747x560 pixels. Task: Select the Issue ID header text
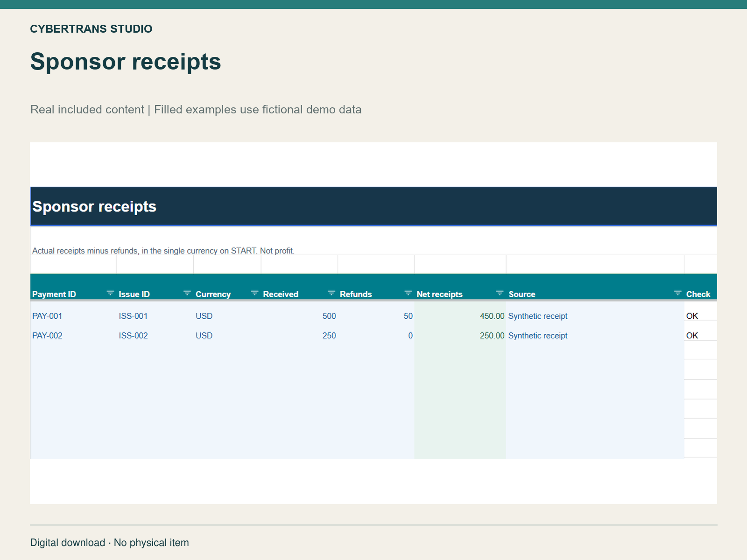[x=134, y=294]
